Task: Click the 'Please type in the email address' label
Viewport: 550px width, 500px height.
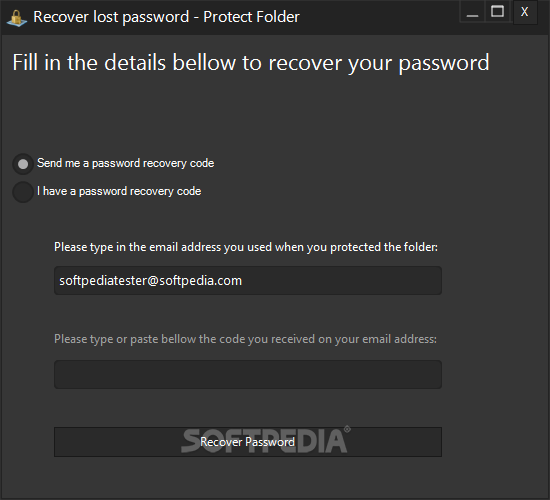Action: coord(246,247)
